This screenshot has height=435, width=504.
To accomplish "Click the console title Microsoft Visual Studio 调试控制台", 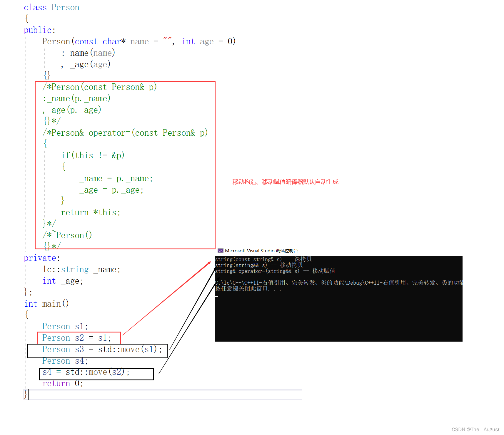I will point(261,251).
